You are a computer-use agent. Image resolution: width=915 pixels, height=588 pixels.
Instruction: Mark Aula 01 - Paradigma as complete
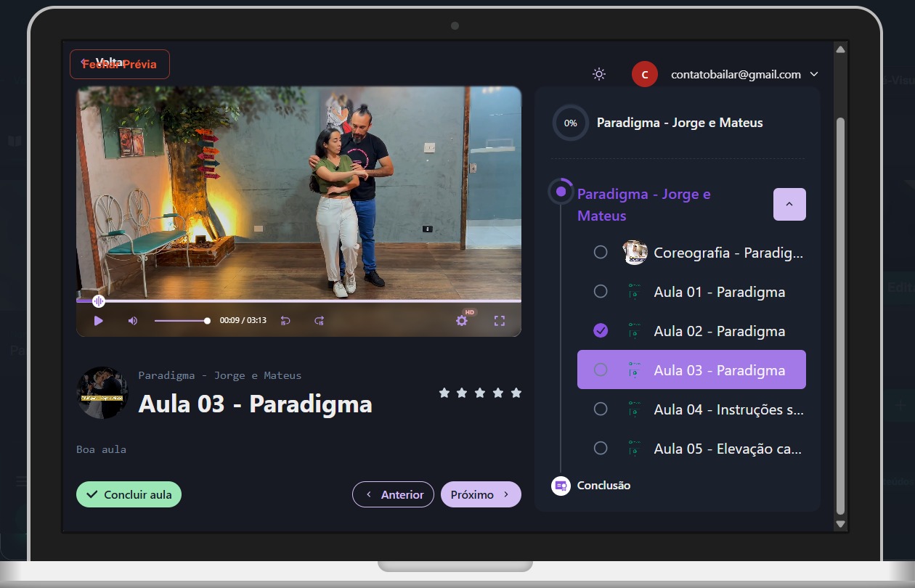pos(601,292)
